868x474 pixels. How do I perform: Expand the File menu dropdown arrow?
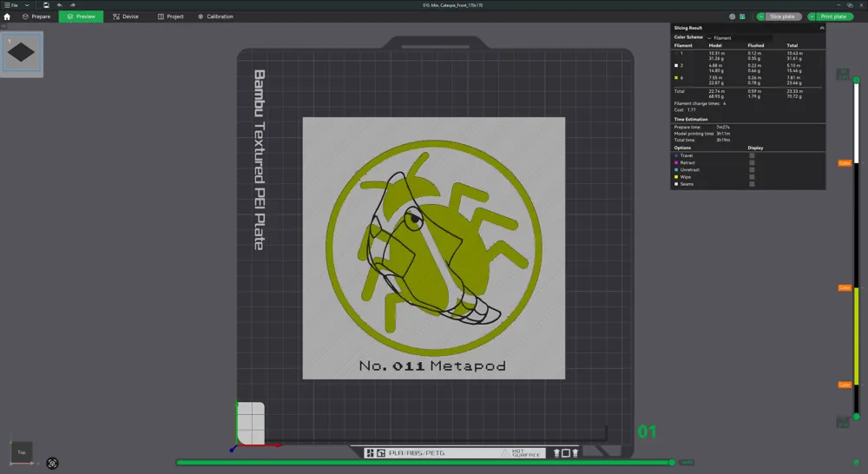27,5
